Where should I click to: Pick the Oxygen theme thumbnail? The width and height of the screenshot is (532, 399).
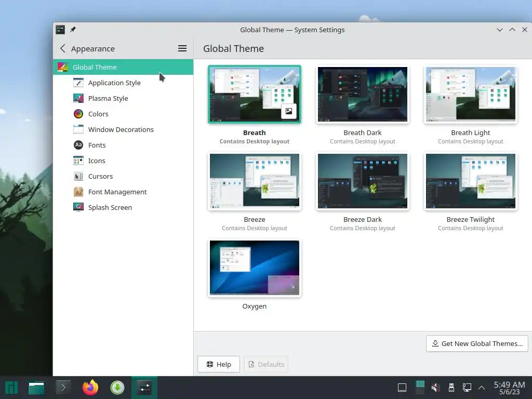(255, 268)
